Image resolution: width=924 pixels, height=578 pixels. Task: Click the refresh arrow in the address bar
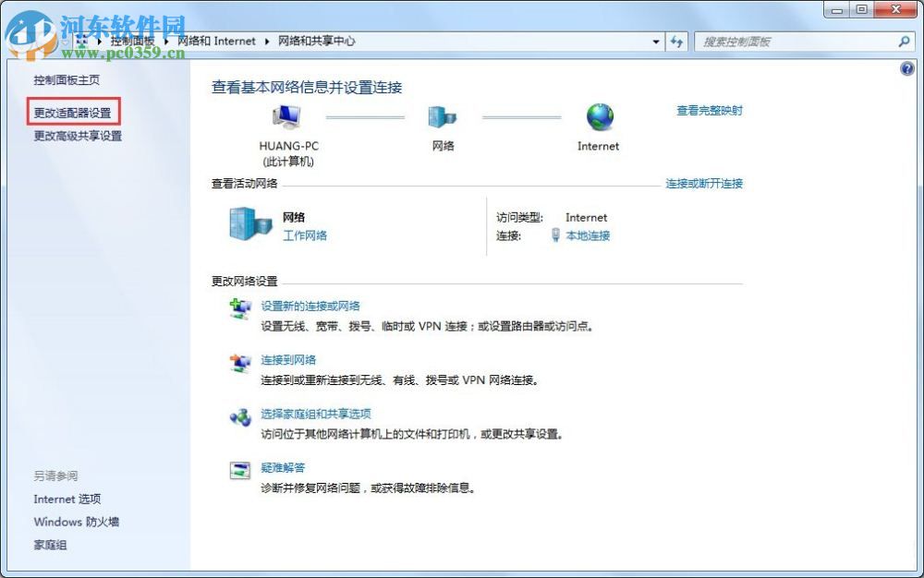(x=677, y=42)
